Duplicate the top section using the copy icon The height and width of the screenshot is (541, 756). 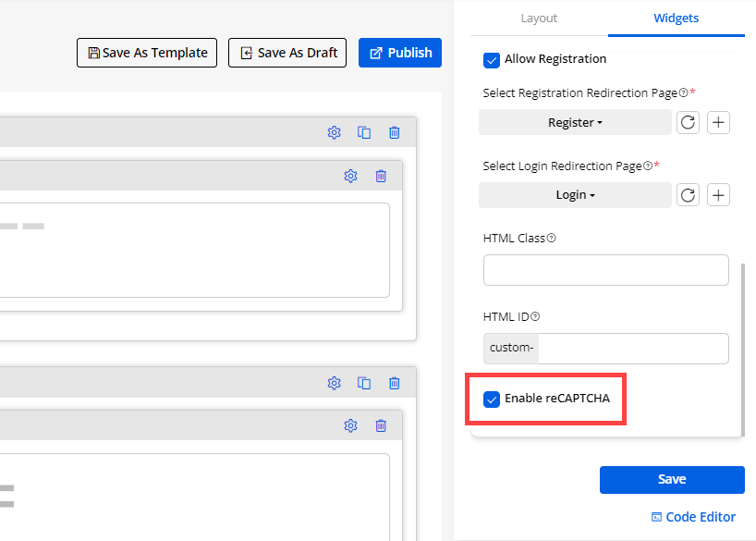(364, 132)
